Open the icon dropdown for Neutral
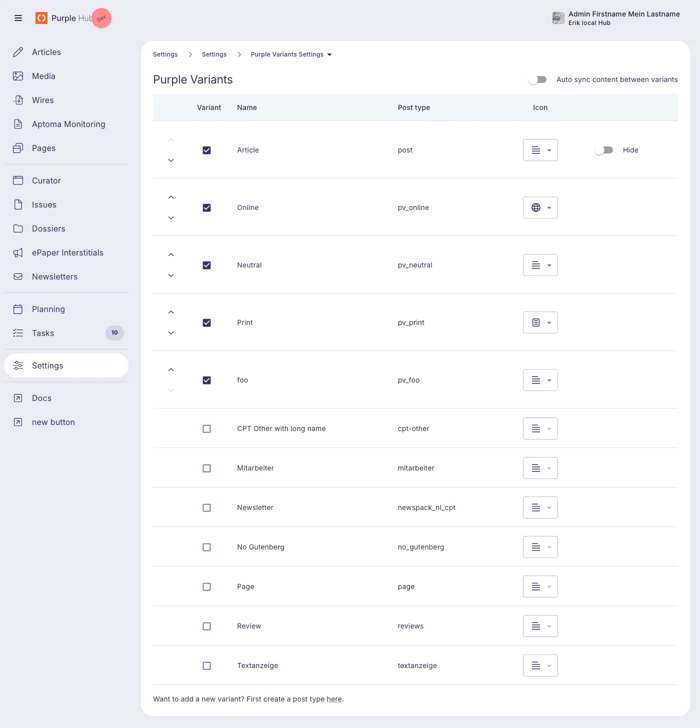700x728 pixels. tap(540, 265)
